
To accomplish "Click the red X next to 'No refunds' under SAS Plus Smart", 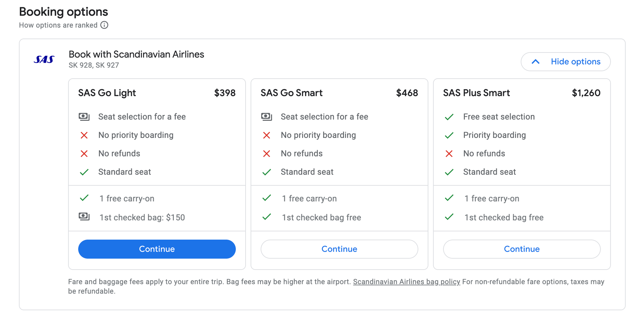I will click(x=449, y=154).
